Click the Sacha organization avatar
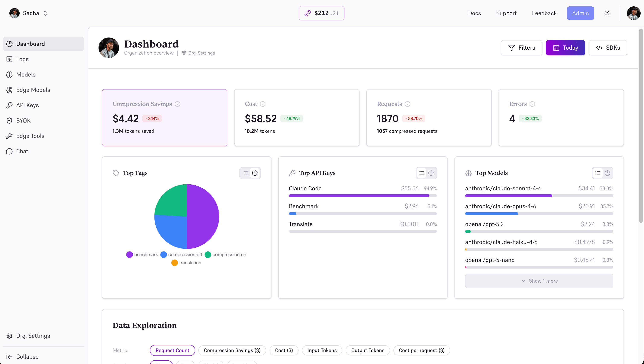This screenshot has width=644, height=364. tap(15, 13)
